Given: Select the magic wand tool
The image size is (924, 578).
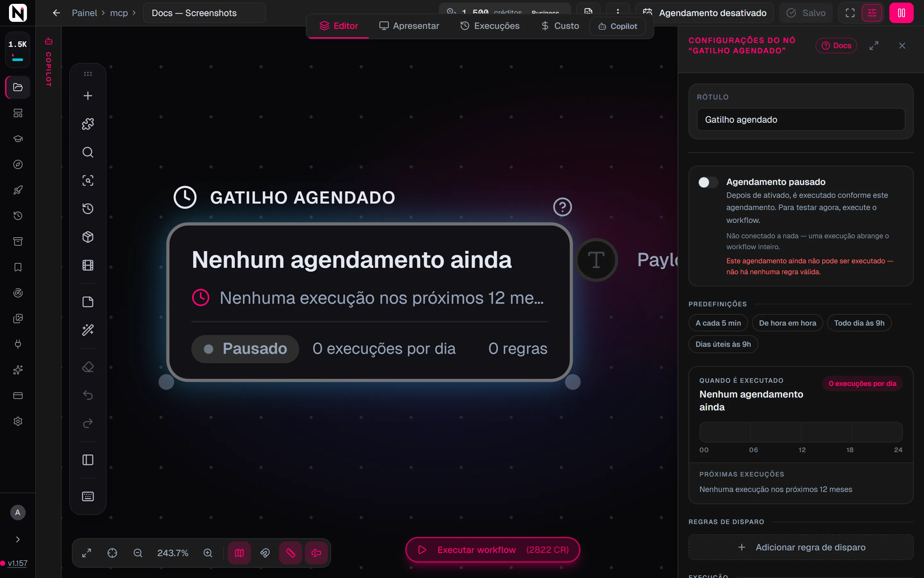Looking at the screenshot, I should pos(88,330).
